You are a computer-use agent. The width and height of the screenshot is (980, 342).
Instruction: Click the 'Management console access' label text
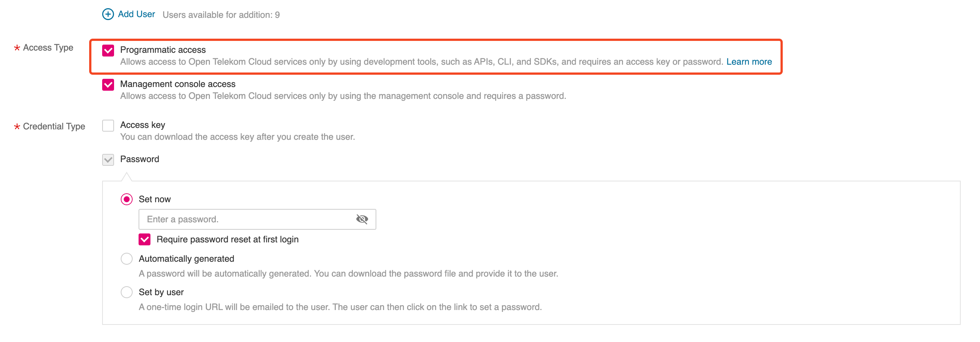click(x=178, y=84)
